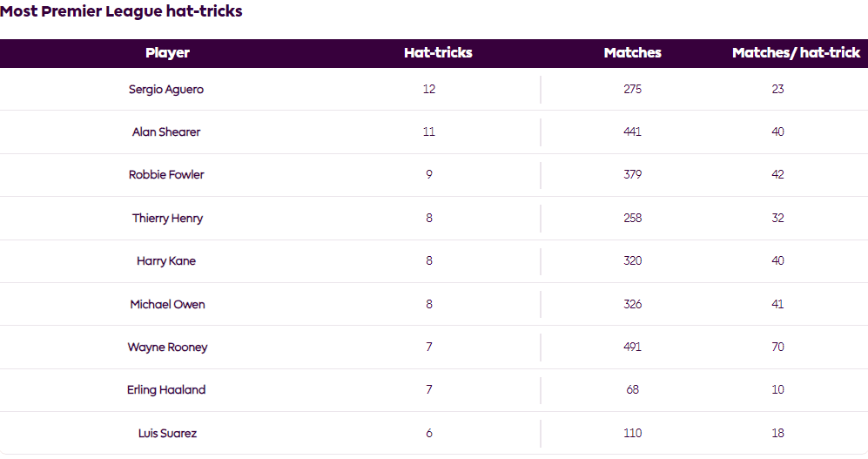This screenshot has height=459, width=868.
Task: Select Suarez's 110 matches cell
Action: pyautogui.click(x=632, y=434)
